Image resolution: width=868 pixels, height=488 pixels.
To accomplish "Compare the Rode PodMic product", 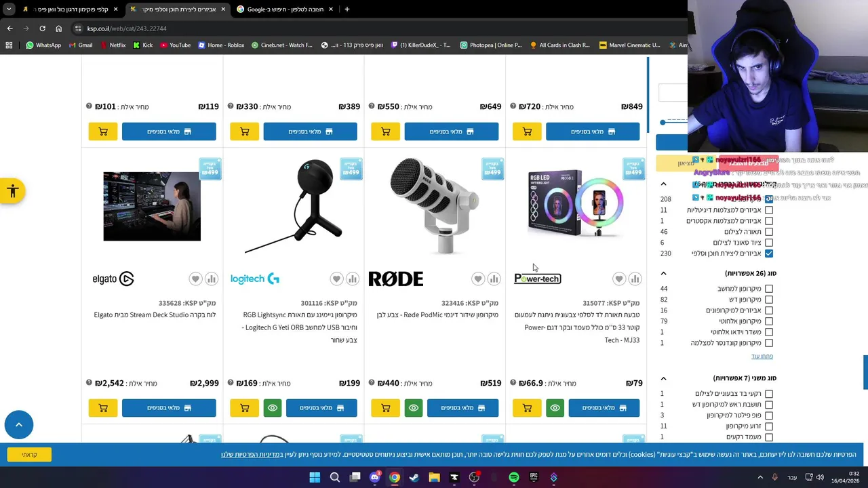I will (x=494, y=279).
